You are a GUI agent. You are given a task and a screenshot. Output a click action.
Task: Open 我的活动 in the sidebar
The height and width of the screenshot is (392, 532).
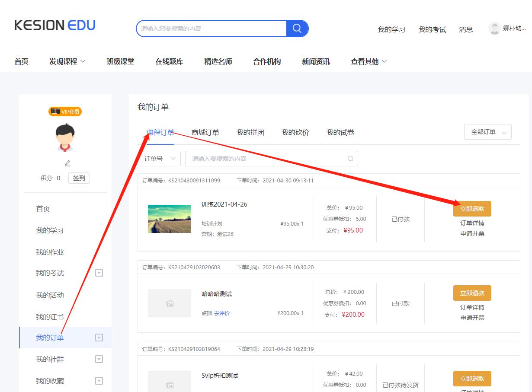pyautogui.click(x=50, y=295)
